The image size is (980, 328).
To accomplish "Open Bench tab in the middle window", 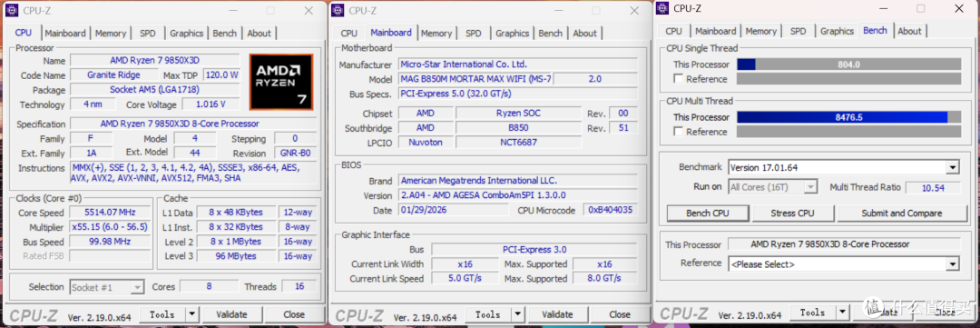I will (x=550, y=34).
